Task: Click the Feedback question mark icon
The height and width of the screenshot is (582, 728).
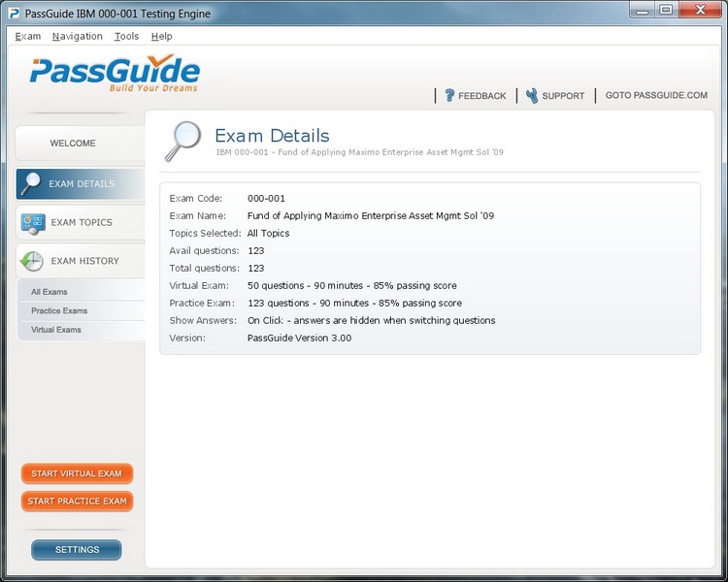Action: point(449,95)
